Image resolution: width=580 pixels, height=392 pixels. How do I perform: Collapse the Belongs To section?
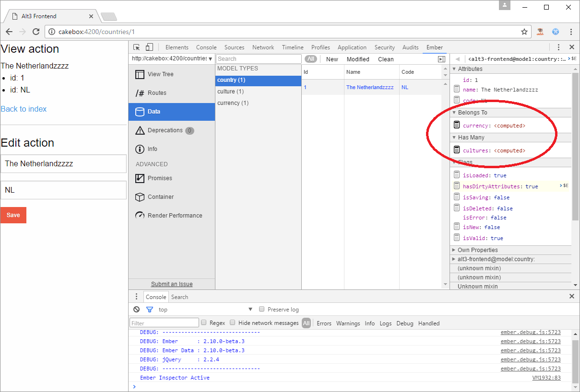(x=454, y=112)
